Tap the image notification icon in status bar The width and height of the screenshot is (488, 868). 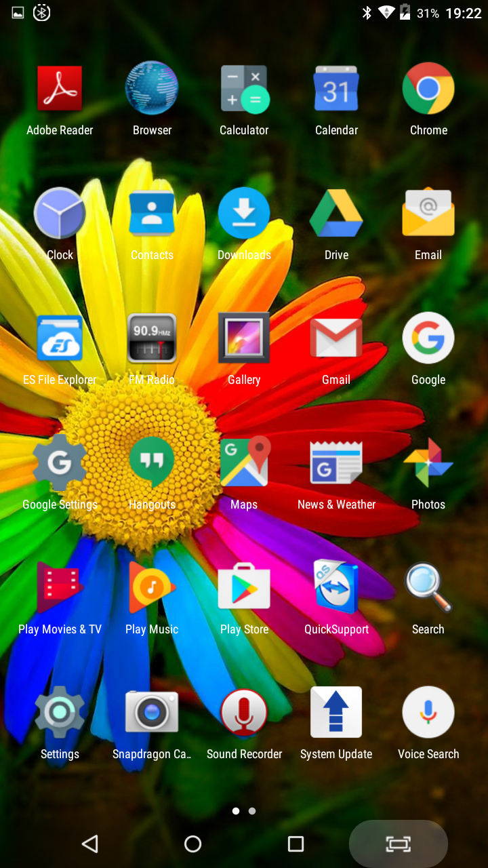[18, 13]
